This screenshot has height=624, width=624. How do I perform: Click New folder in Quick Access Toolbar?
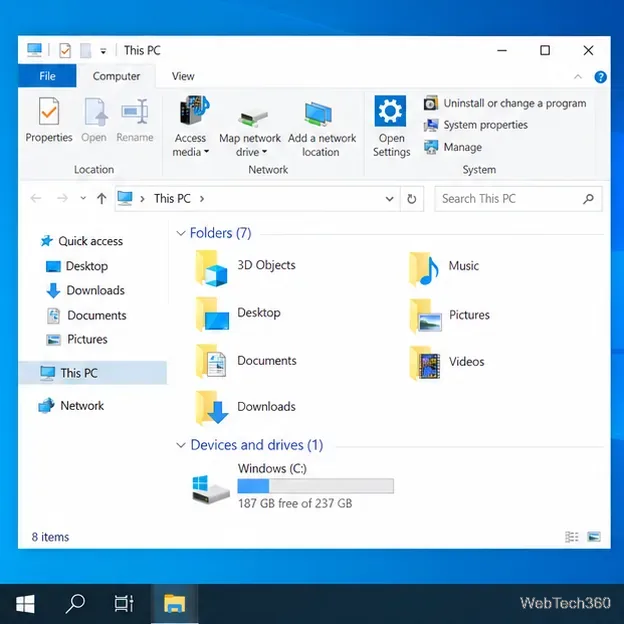coord(86,51)
